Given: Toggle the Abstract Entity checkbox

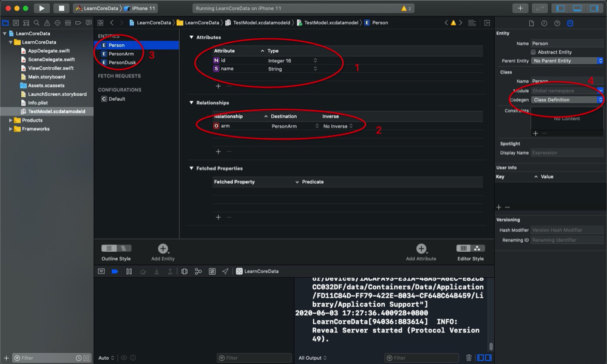Looking at the screenshot, I should coord(533,52).
